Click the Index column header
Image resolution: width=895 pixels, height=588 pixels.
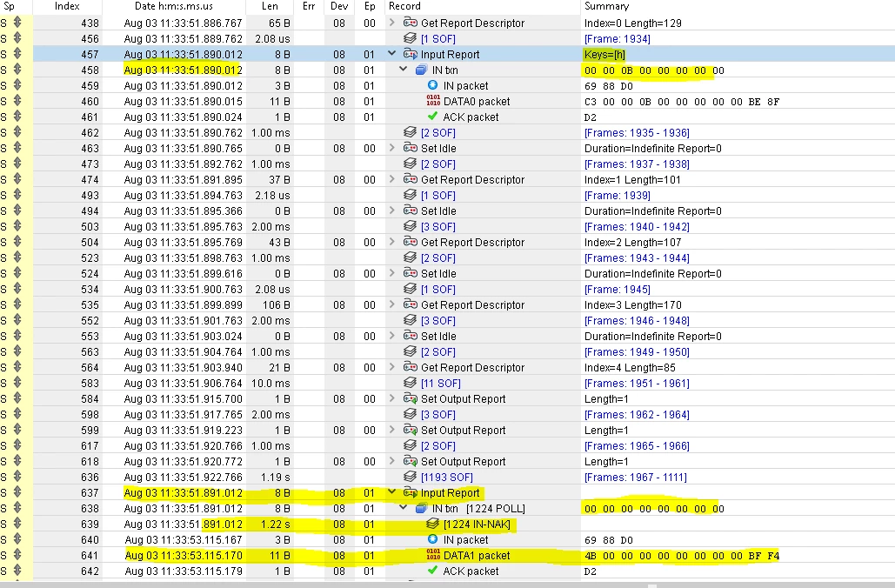pyautogui.click(x=67, y=6)
